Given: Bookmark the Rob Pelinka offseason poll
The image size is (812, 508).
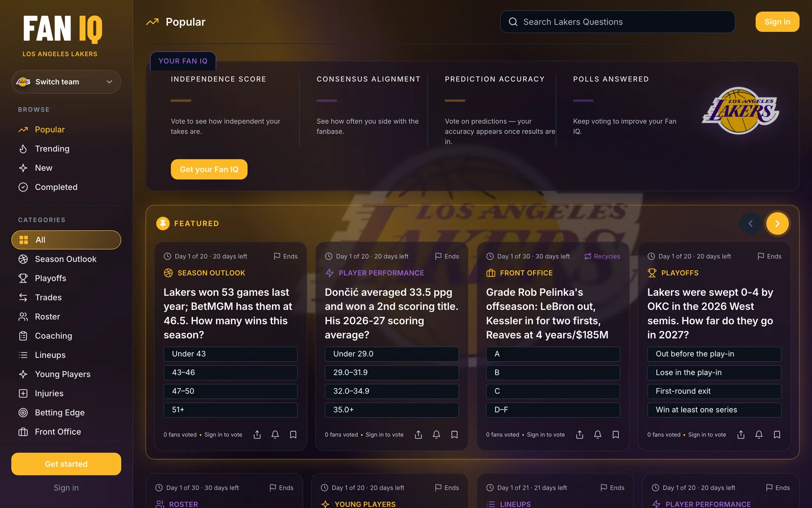Looking at the screenshot, I should (x=616, y=434).
